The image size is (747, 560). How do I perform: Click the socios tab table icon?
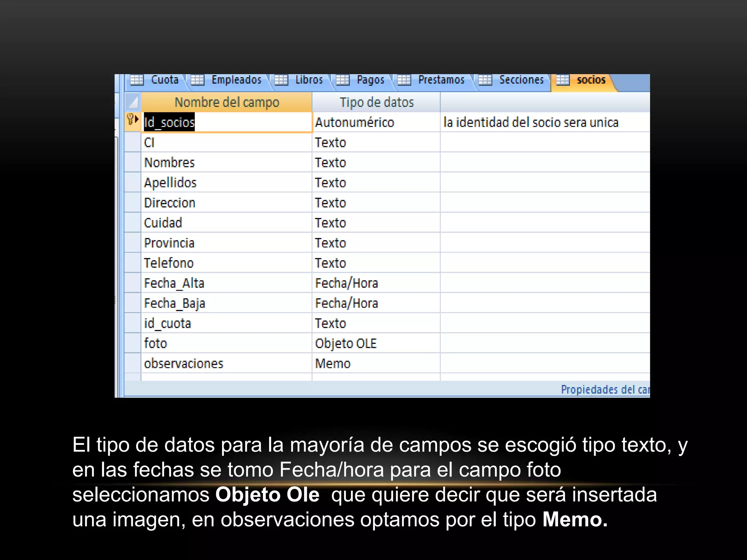click(562, 80)
